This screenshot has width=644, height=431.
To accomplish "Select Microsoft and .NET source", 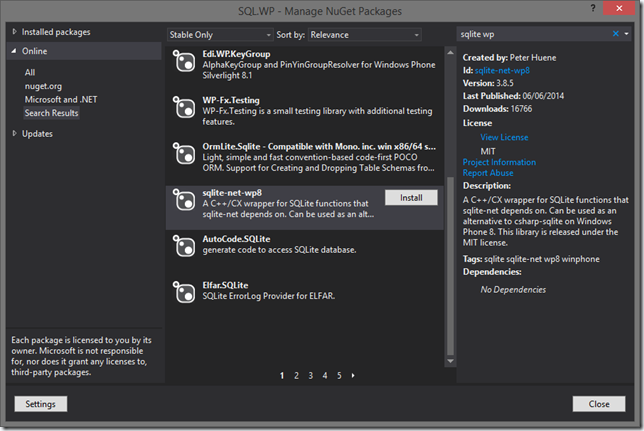I will tap(61, 99).
